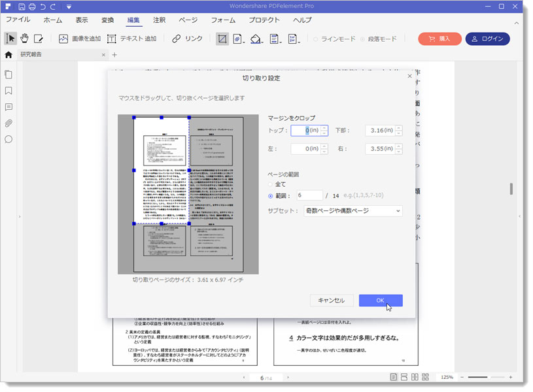Screen dimensions: 533x392
Task: Close the 切り取り設定 dialog
Action: click(x=409, y=76)
